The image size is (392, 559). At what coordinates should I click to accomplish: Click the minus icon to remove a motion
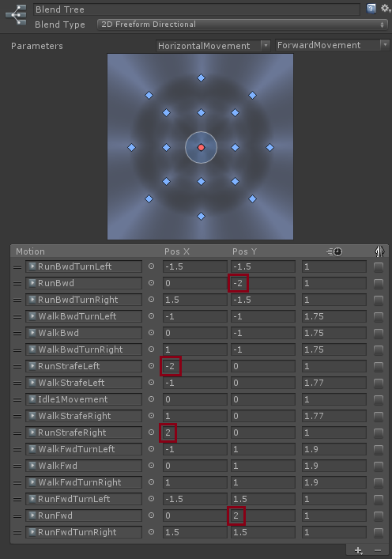click(378, 551)
